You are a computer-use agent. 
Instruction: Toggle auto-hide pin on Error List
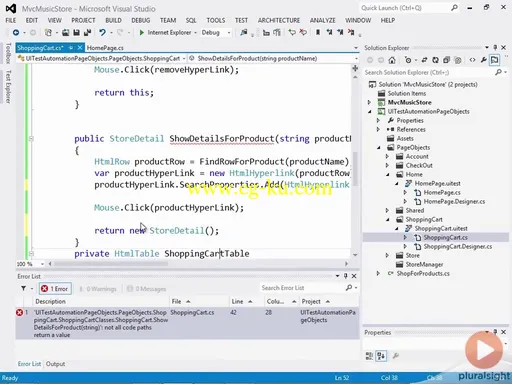pos(346,276)
